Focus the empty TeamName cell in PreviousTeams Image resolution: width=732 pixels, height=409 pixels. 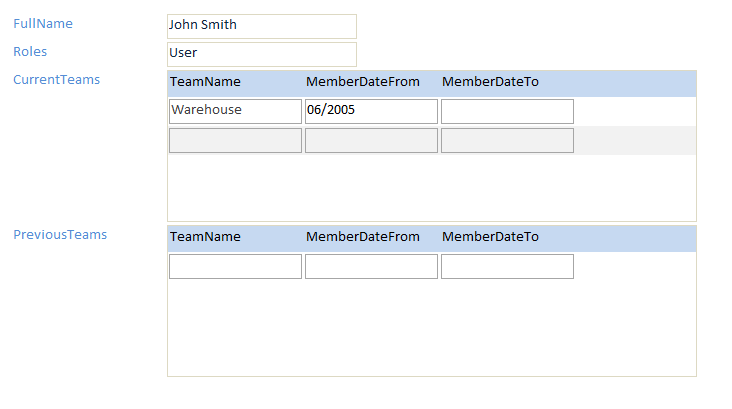tap(235, 266)
